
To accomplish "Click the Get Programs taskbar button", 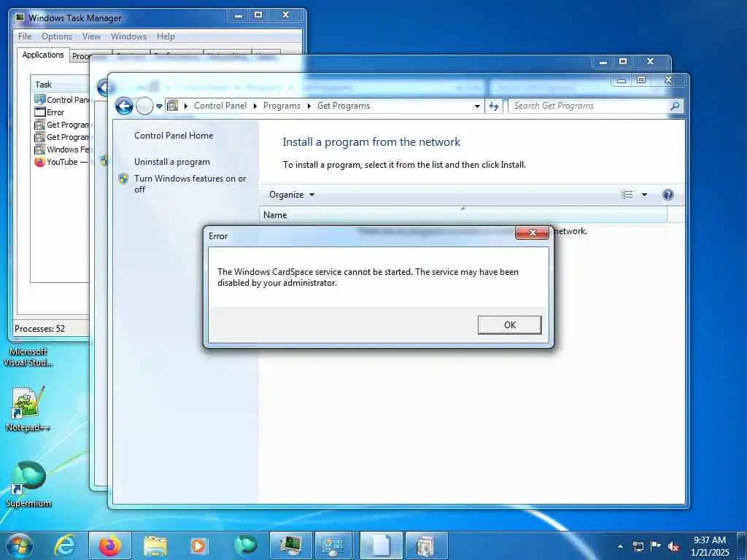I will 426,545.
